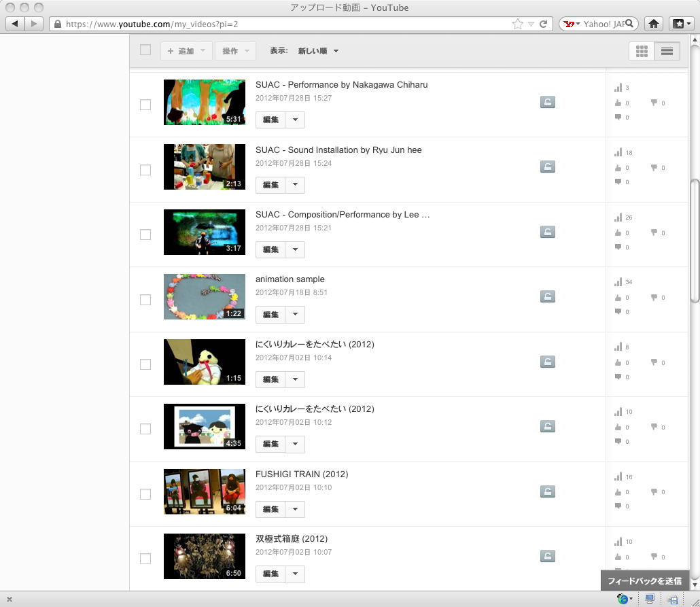Click the browser forward arrow
Viewport: 700px width, 607px height.
34,24
